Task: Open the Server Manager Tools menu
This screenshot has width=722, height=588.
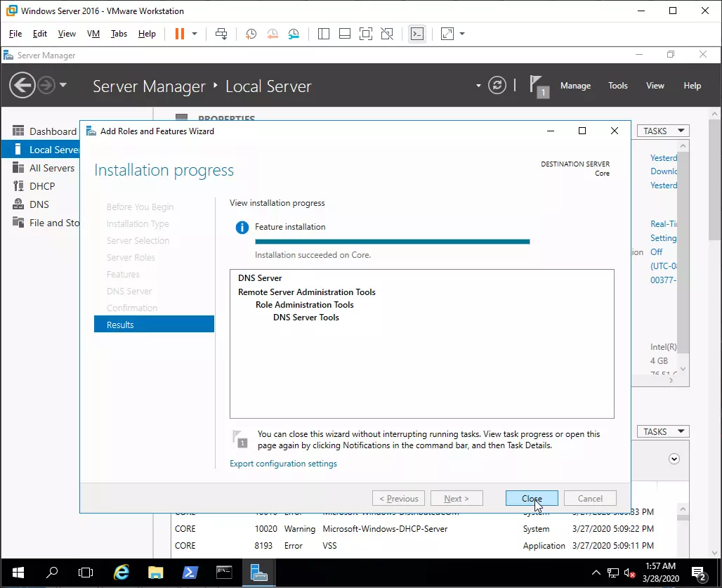Action: pos(618,86)
